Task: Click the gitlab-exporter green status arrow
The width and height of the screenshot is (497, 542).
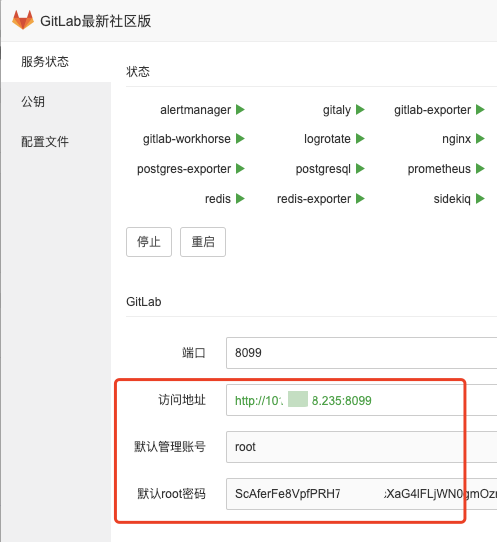Action: [x=480, y=110]
